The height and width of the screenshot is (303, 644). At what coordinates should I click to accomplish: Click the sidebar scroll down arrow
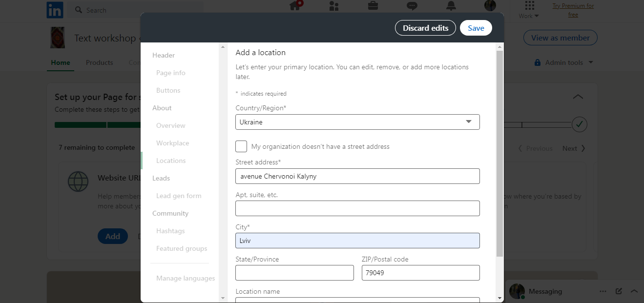coord(223,298)
